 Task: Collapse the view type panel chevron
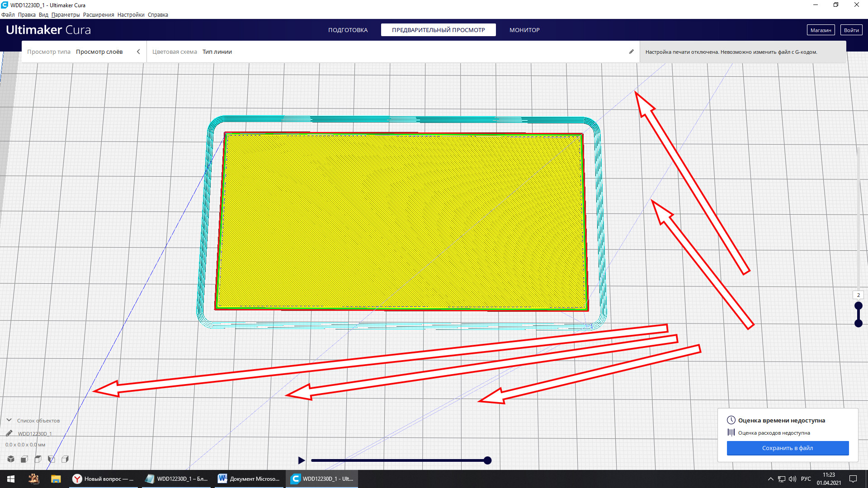[x=138, y=52]
